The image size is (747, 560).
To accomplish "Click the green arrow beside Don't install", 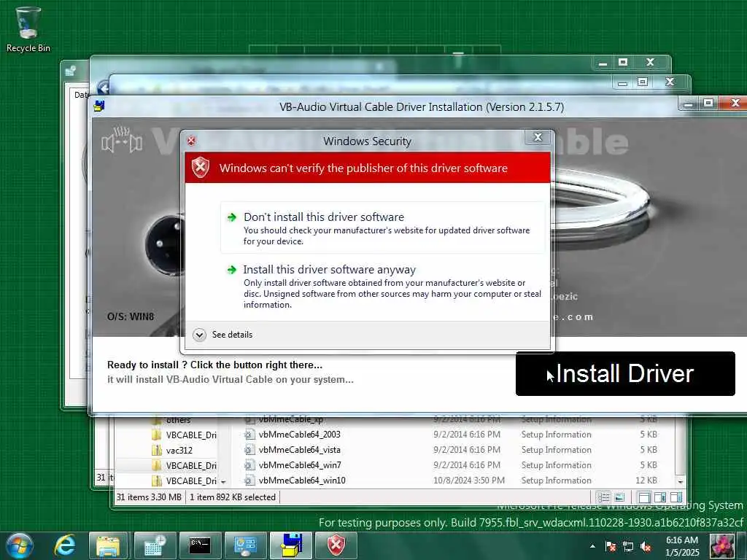I will click(x=232, y=217).
